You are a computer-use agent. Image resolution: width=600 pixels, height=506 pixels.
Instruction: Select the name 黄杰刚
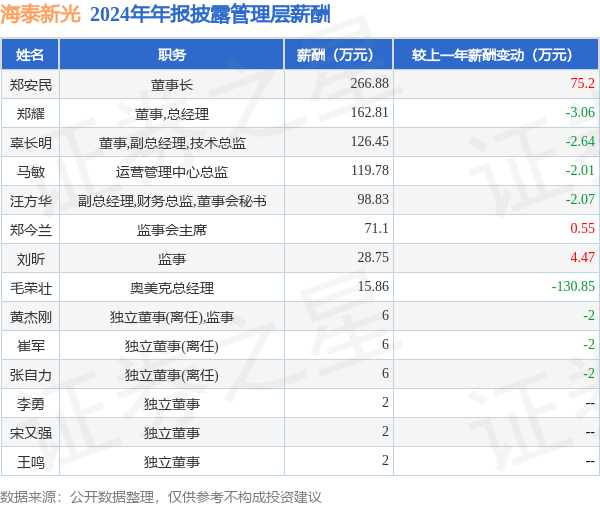[x=30, y=317]
